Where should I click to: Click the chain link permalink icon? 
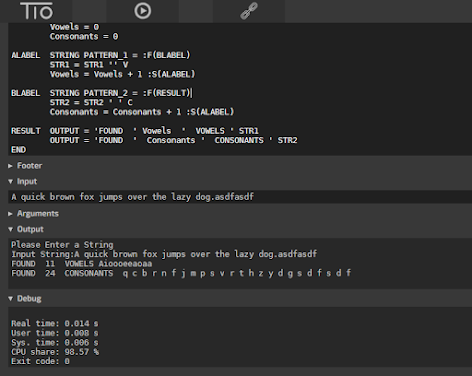coord(249,11)
